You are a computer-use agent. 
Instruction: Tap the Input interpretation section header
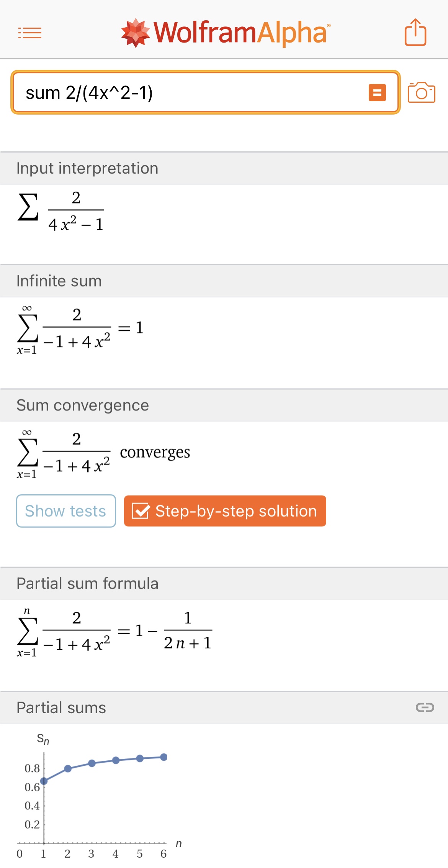pos(87,168)
